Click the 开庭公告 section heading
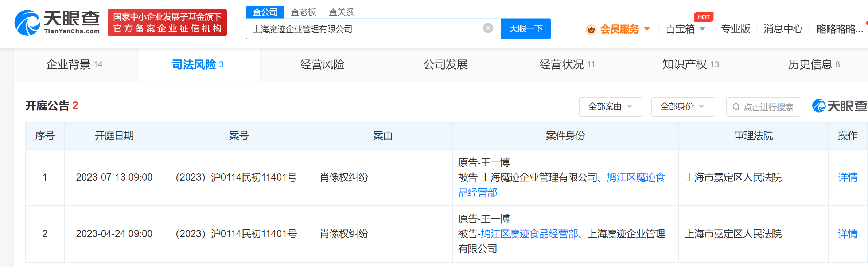 tap(52, 106)
